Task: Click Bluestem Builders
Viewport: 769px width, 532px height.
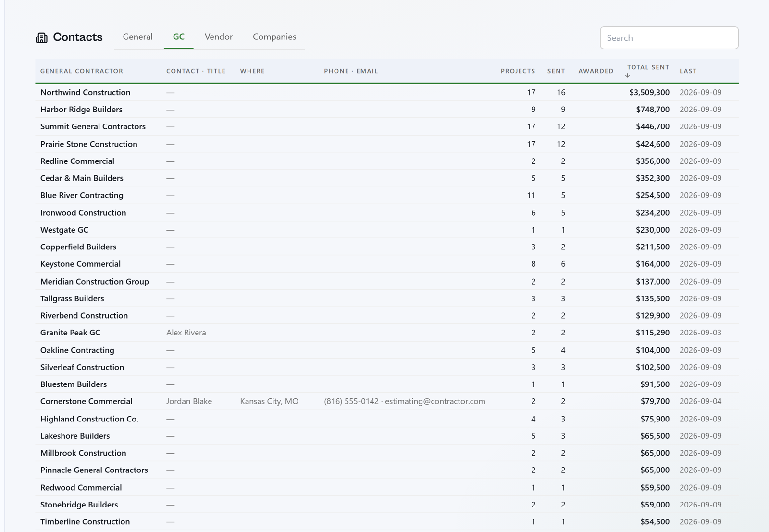Action: click(x=74, y=384)
